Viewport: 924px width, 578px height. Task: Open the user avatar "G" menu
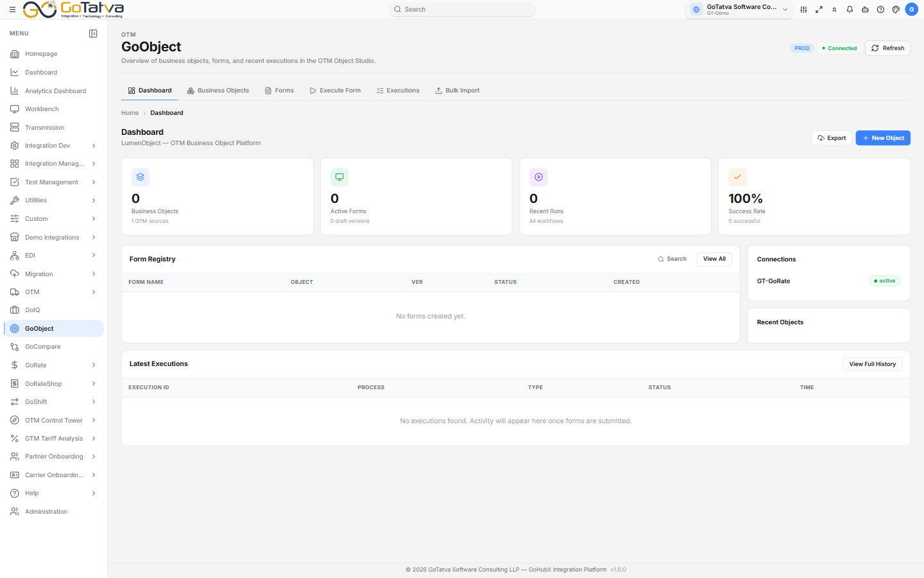coord(911,10)
